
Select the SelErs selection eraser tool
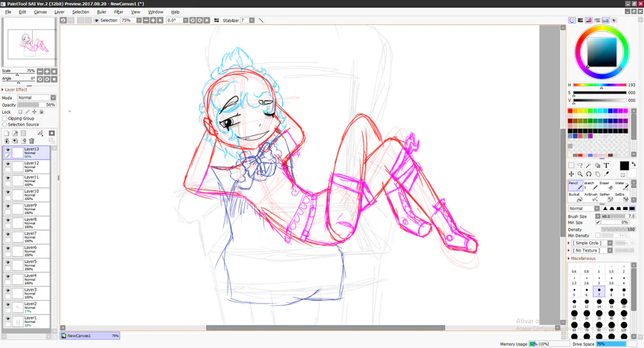621,197
